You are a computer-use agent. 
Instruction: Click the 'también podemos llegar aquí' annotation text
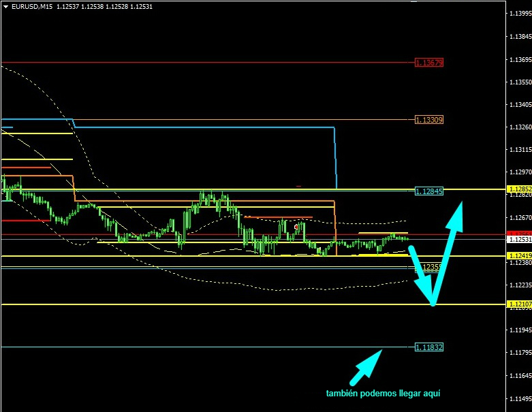tap(384, 394)
